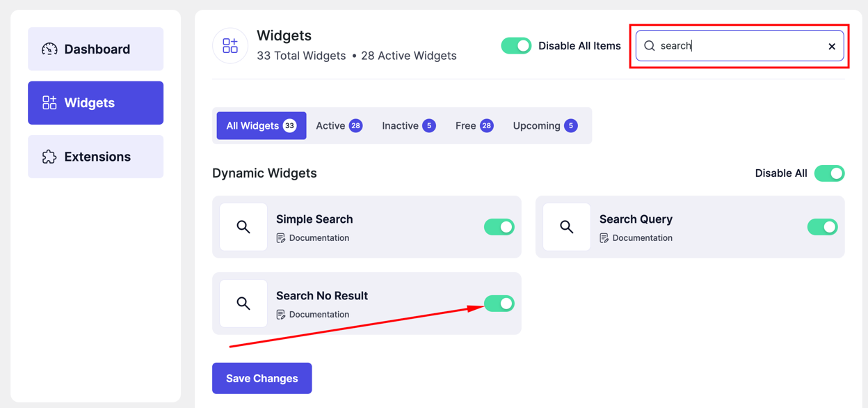Turn off the Simple Search widget toggle
This screenshot has height=408, width=868.
[499, 227]
